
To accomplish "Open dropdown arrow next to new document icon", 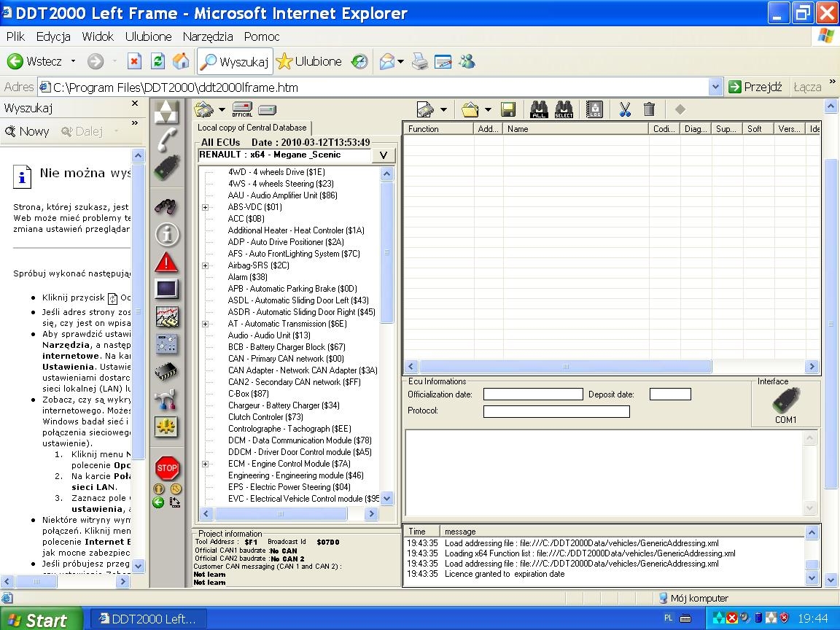I will pos(443,110).
